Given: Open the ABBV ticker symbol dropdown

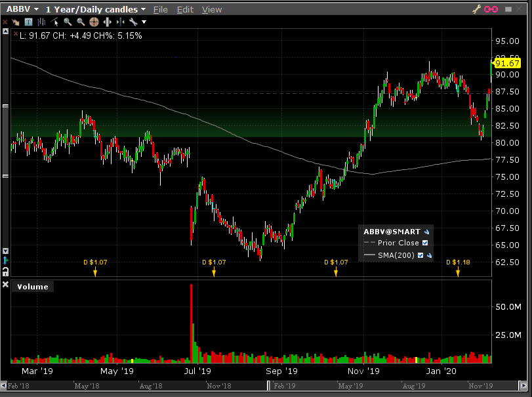Looking at the screenshot, I should (x=35, y=9).
